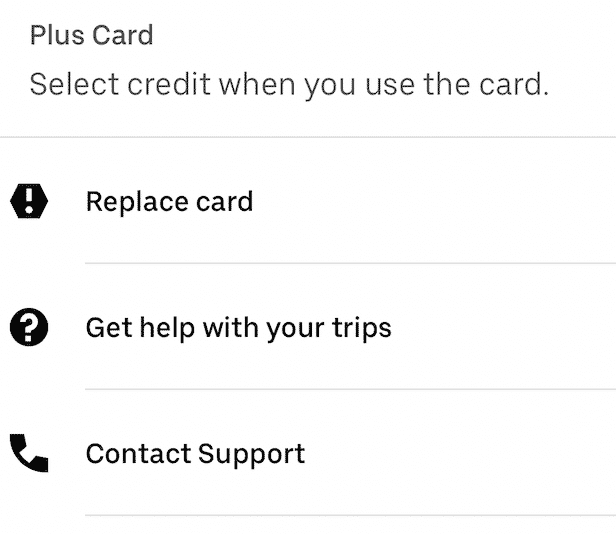Screen dimensions: 616x534
Task: Tap the word 'Contact' in the support row
Action: click(x=138, y=453)
